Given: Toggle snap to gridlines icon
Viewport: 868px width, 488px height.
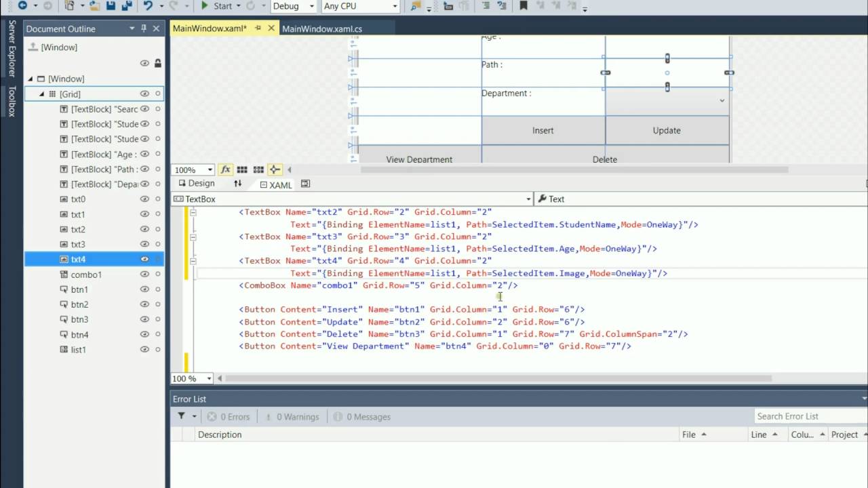Looking at the screenshot, I should [258, 169].
